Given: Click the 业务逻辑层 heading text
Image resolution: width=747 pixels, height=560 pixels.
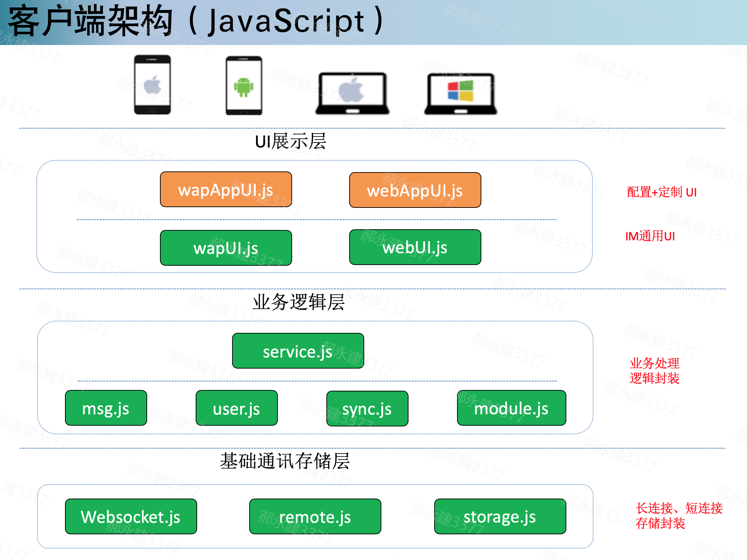Looking at the screenshot, I should point(299,302).
